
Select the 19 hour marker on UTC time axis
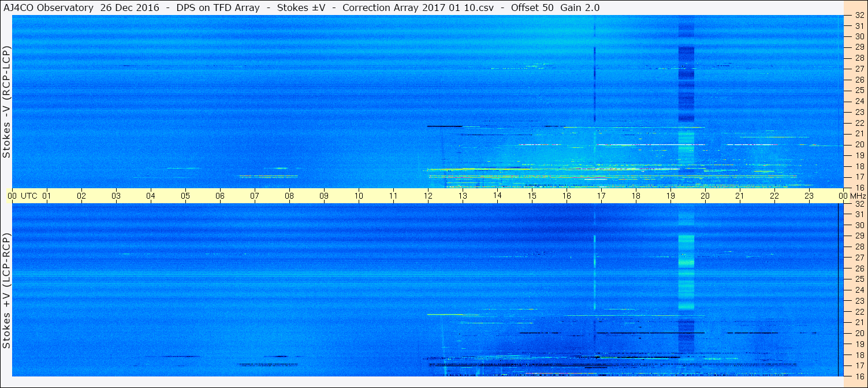pyautogui.click(x=670, y=196)
